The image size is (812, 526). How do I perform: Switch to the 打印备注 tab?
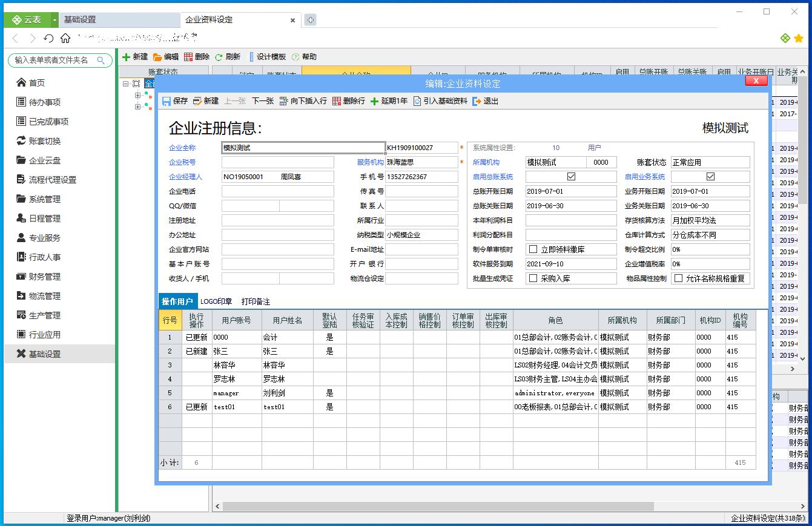[x=255, y=301]
